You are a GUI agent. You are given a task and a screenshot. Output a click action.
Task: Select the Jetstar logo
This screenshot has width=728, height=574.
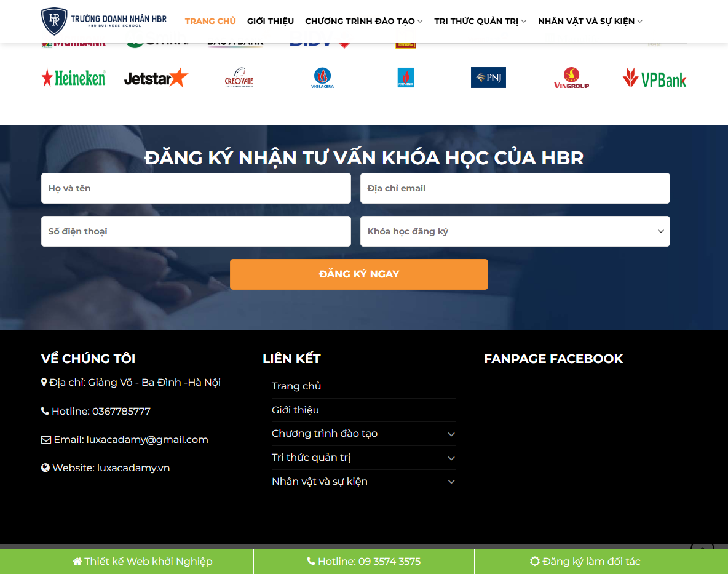point(156,78)
